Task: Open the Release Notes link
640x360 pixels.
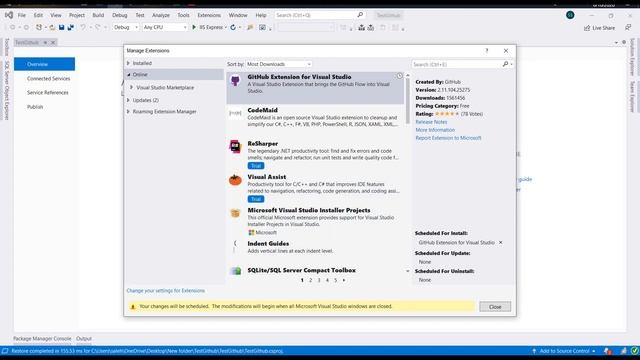Action: (431, 122)
